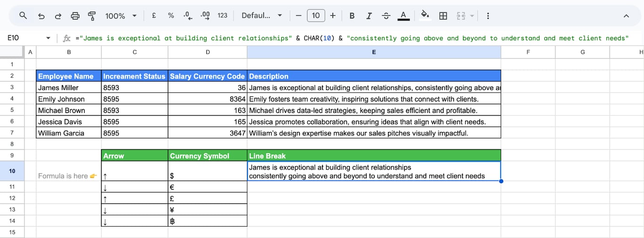Select row 10 header
The height and width of the screenshot is (238, 644).
coord(12,171)
